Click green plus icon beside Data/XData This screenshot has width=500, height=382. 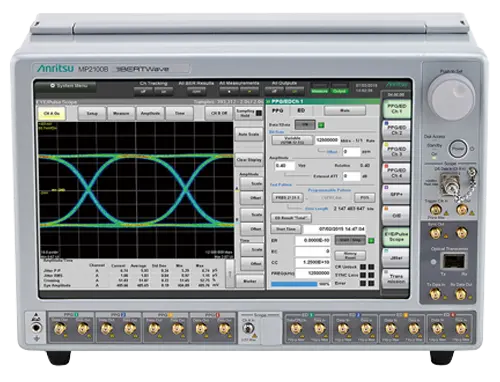pos(321,125)
